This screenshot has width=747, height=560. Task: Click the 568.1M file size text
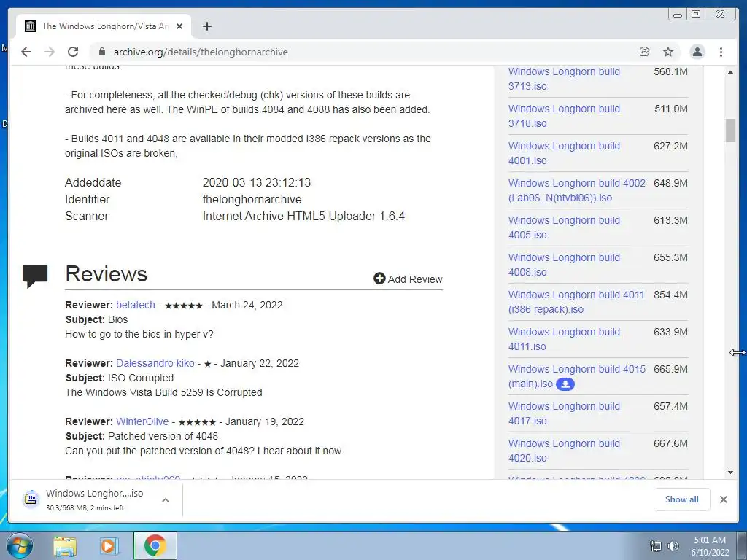(670, 71)
